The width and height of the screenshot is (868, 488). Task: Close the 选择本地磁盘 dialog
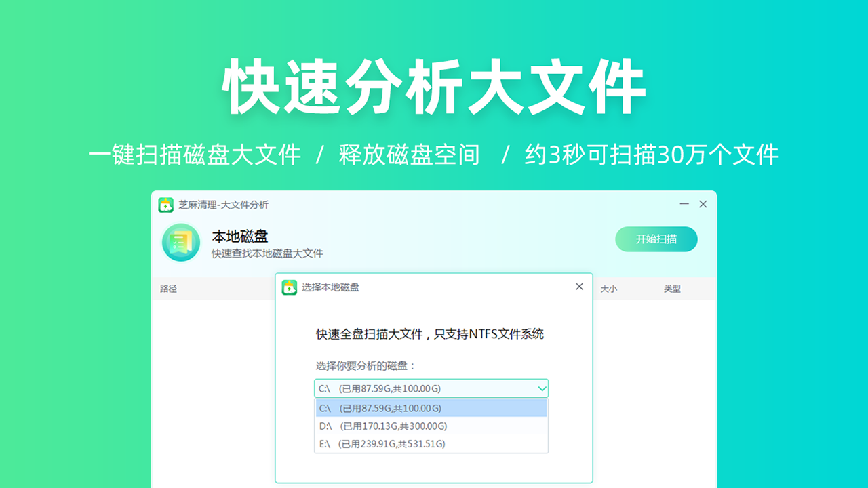579,287
